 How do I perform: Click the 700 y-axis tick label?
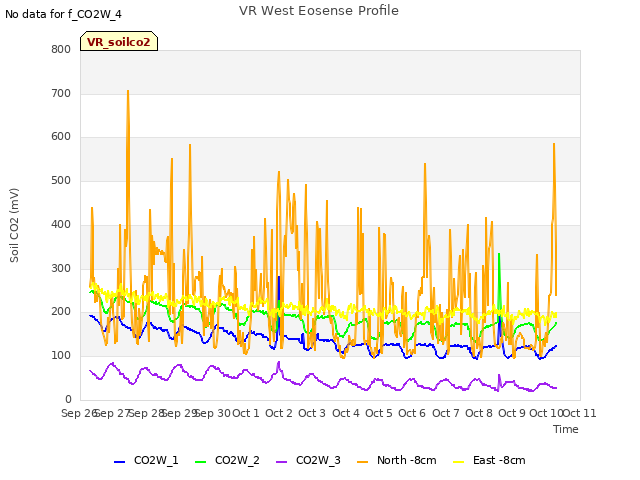pyautogui.click(x=61, y=93)
